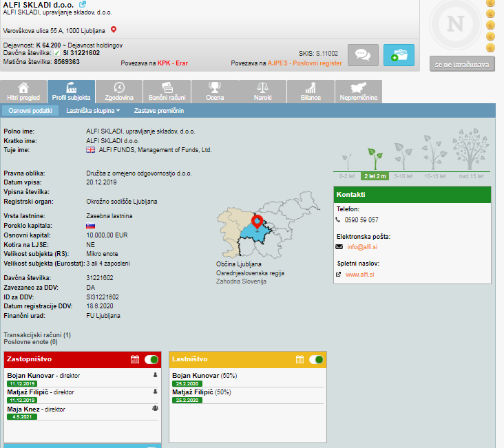Click the www.alfi.si website link
The image size is (504, 448).
pyautogui.click(x=359, y=275)
